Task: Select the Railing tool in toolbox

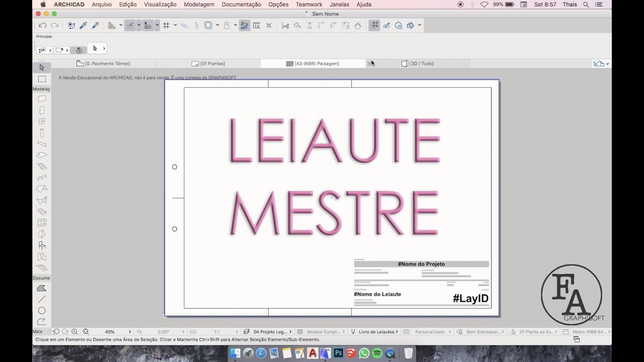Action: [42, 177]
